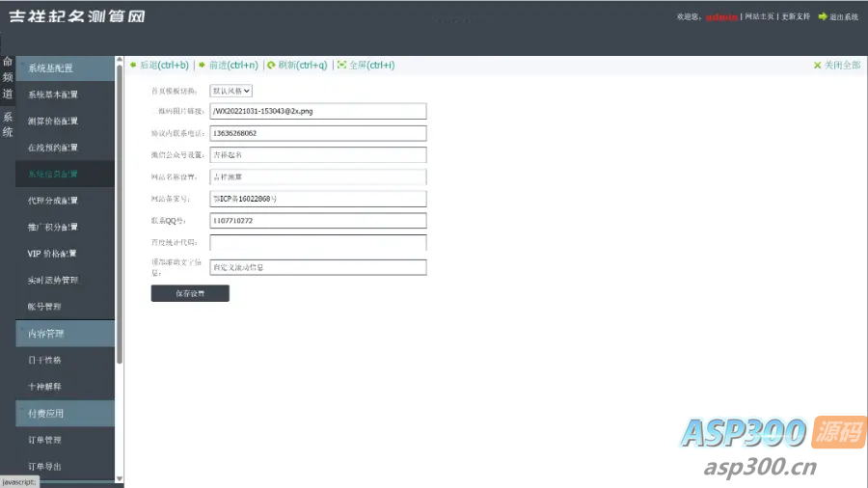This screenshot has width=868, height=488.
Task: Switch to the 系统 vertical tab
Action: (x=8, y=124)
